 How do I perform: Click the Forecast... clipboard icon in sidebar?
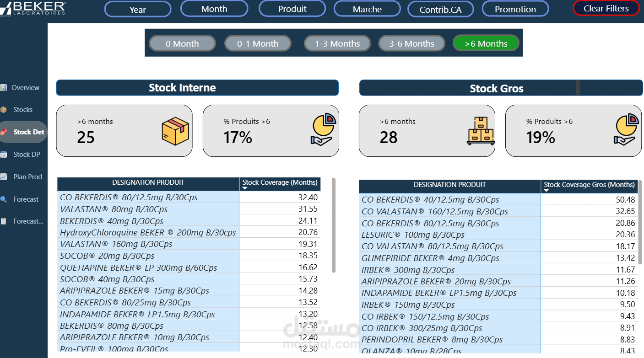(3, 221)
